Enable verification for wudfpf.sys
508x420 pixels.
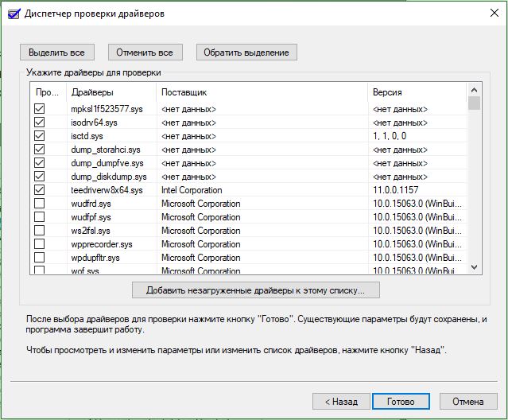pos(39,217)
